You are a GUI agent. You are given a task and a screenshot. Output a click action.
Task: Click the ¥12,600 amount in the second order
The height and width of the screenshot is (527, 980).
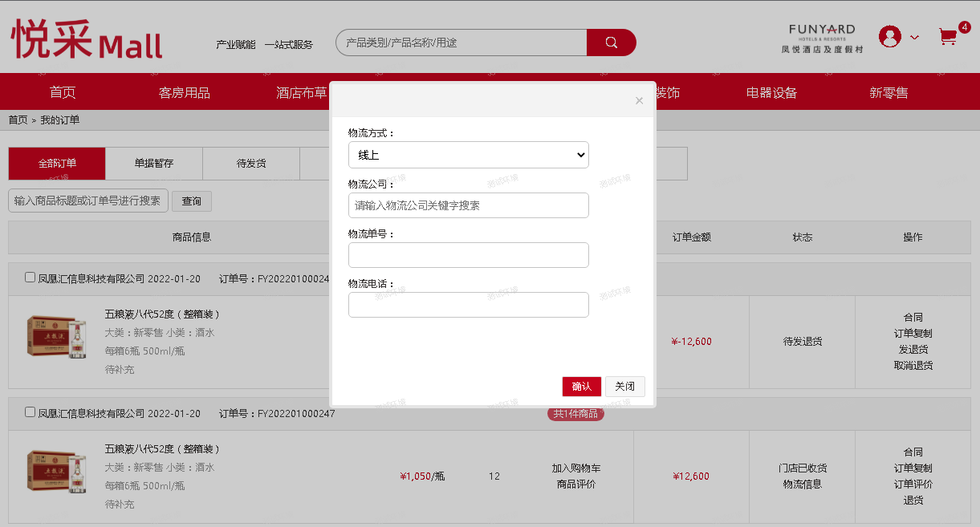[x=691, y=476]
